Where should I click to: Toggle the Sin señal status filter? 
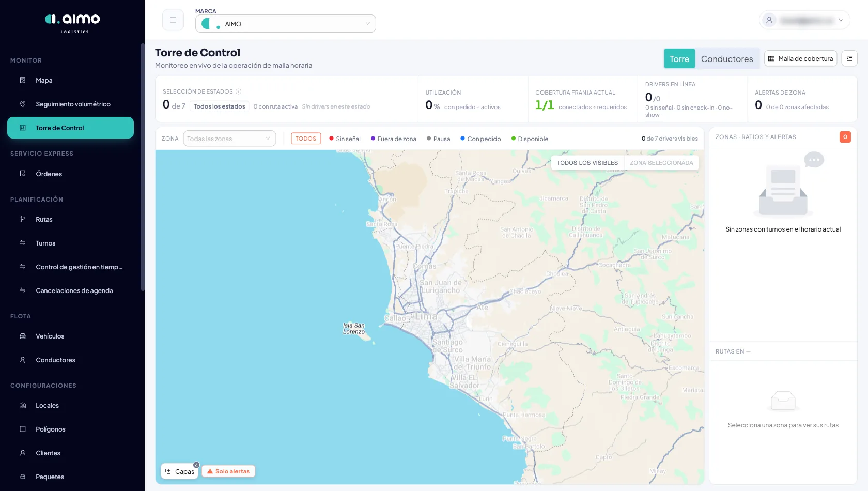point(345,139)
